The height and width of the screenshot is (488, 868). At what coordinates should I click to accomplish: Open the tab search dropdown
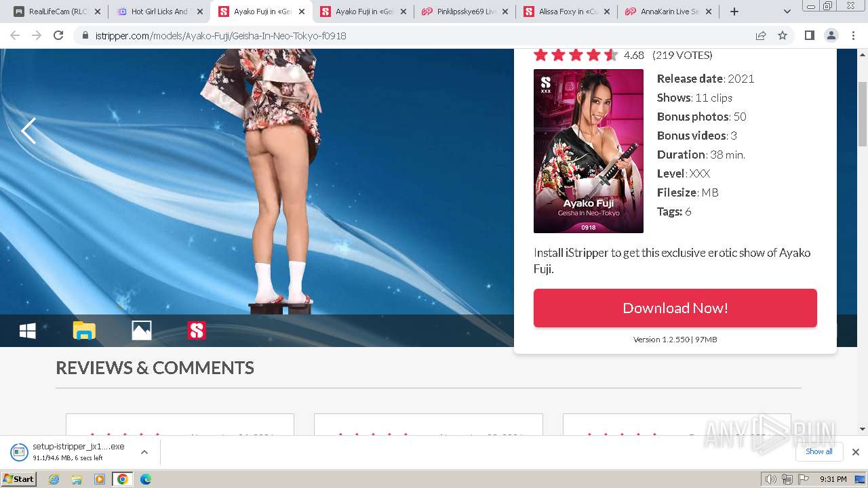(787, 12)
